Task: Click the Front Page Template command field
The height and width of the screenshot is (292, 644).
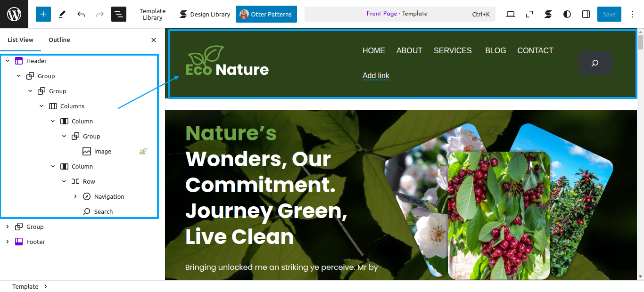Action: [400, 14]
